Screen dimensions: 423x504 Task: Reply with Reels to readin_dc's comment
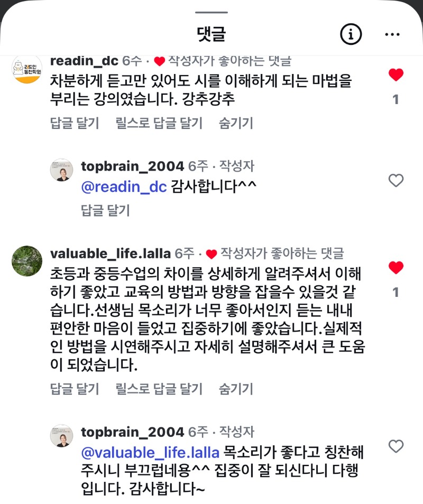pos(159,124)
